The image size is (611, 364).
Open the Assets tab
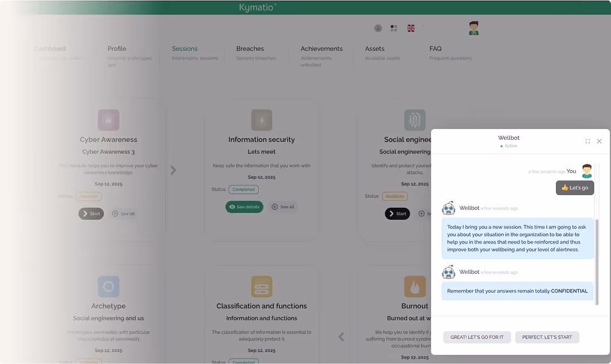pyautogui.click(x=375, y=48)
